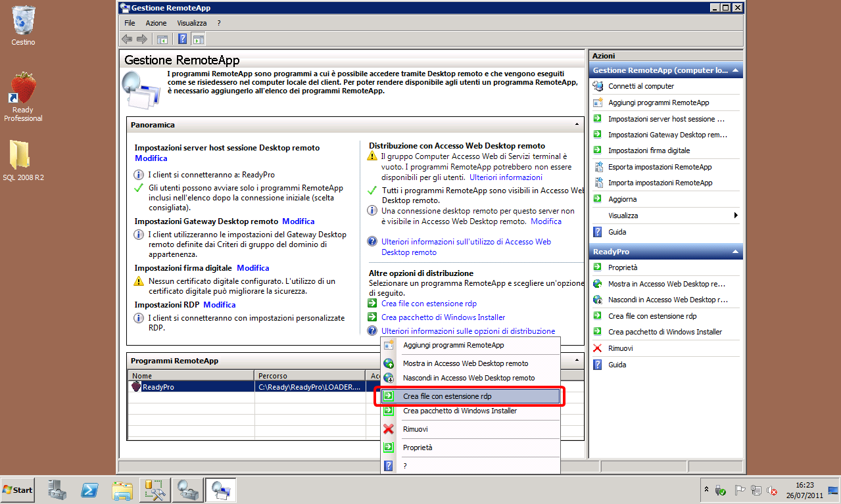Click the Nome column header
The width and height of the screenshot is (841, 504).
(x=191, y=376)
